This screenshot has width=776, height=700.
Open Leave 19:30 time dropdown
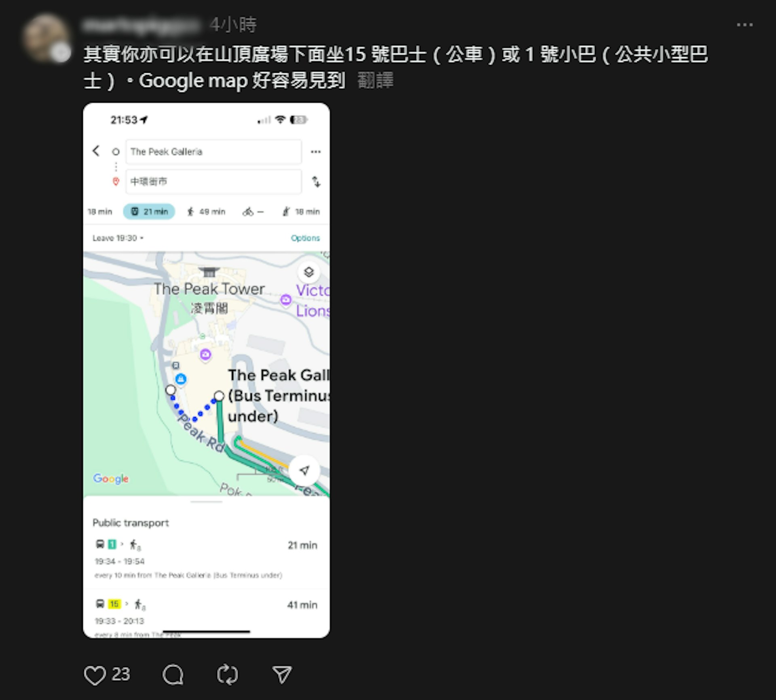coord(118,238)
